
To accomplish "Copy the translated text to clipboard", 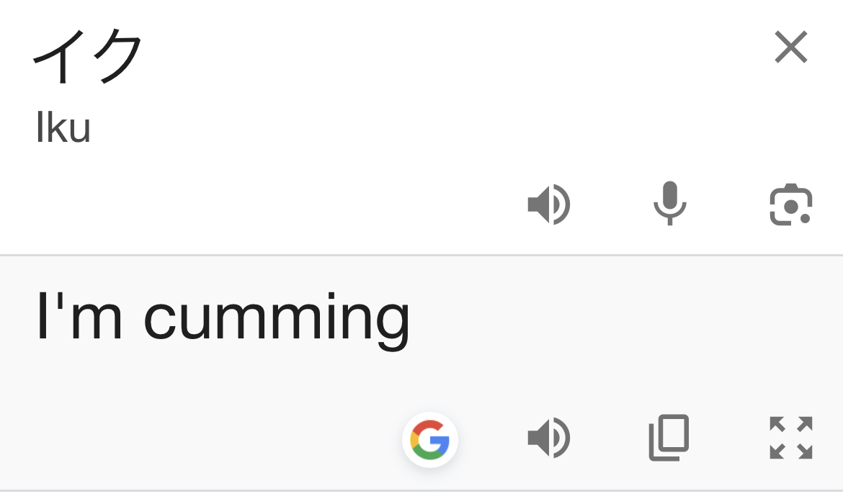I will (669, 437).
